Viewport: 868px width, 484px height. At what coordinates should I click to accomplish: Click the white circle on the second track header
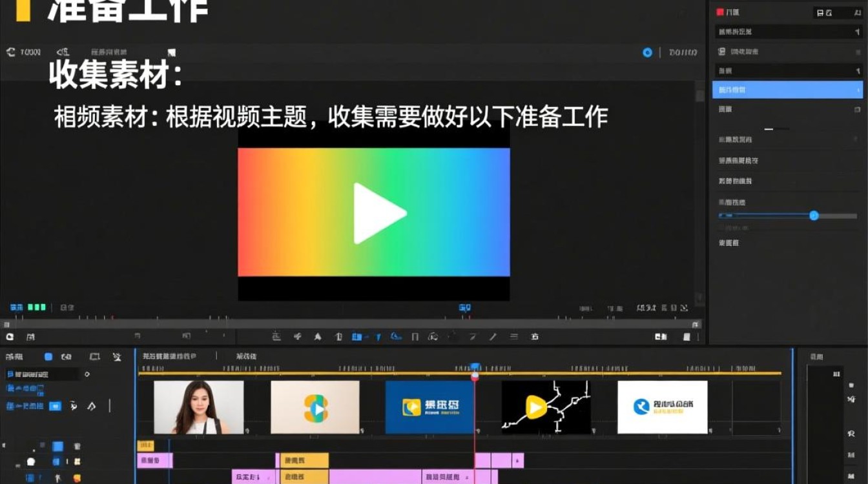30,461
